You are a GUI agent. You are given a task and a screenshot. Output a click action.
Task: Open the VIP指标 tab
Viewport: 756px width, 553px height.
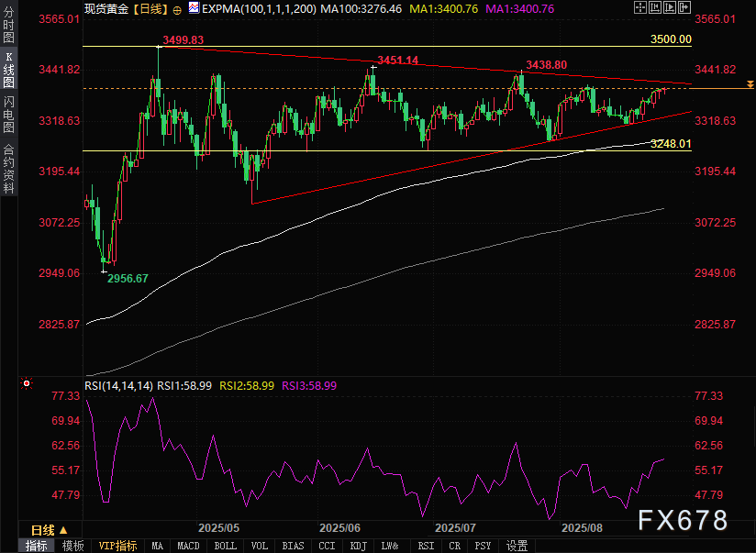pyautogui.click(x=117, y=546)
